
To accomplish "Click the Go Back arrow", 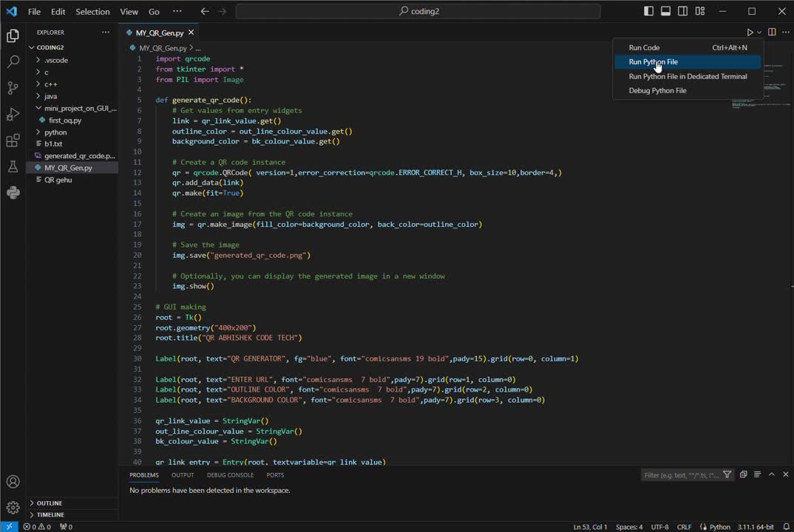I will click(x=205, y=11).
